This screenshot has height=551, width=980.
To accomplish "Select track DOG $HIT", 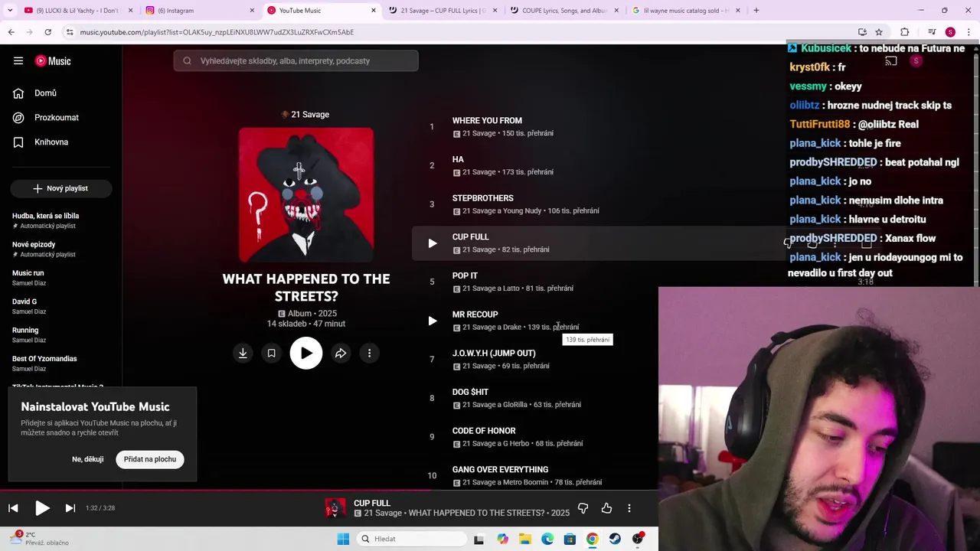I will [x=470, y=393].
